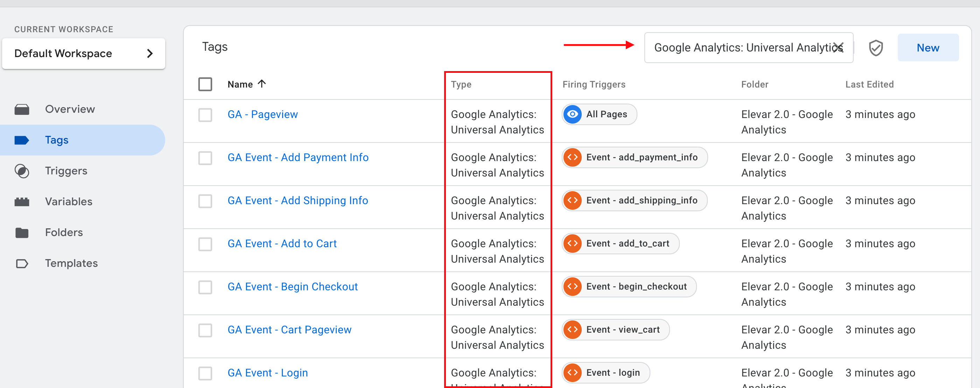Screen dimensions: 980x388
Task: Click the tag search input field
Action: click(x=738, y=48)
